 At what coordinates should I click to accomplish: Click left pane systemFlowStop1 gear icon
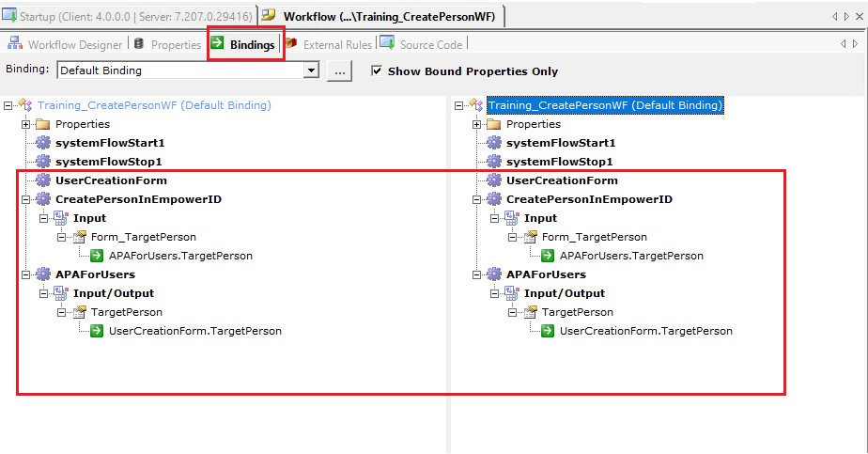click(x=43, y=162)
